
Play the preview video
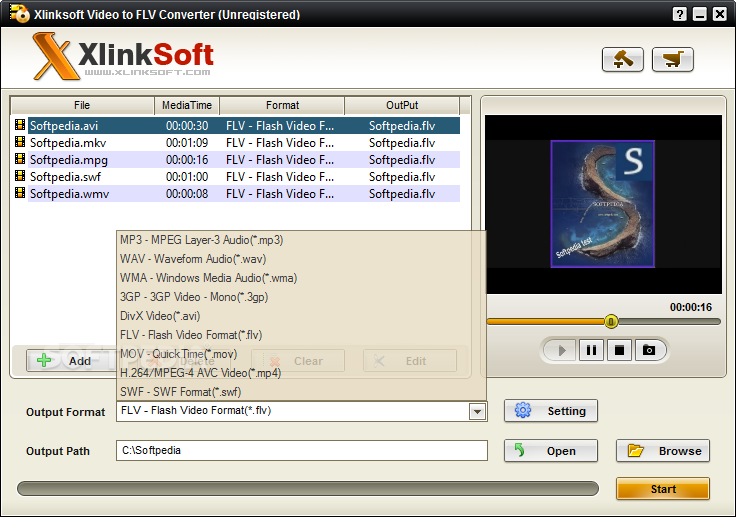tap(562, 350)
